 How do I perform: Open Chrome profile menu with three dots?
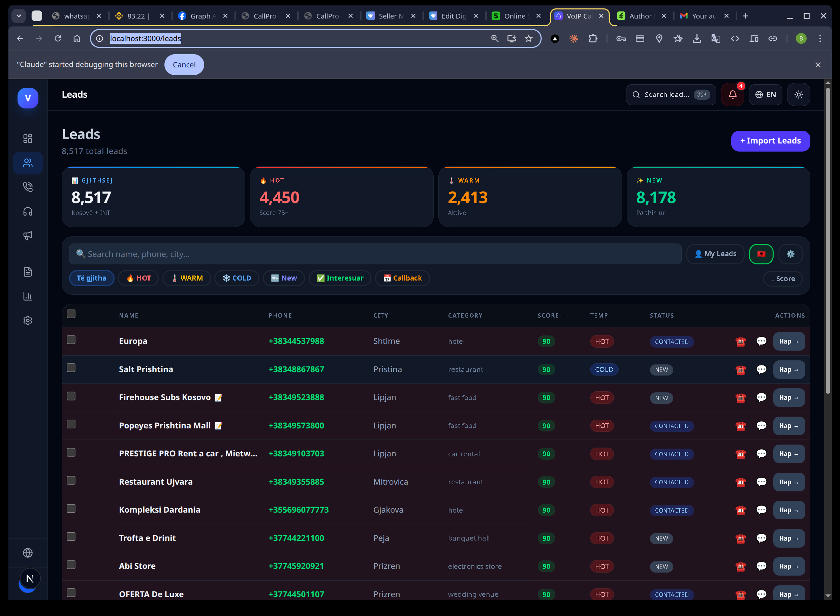[820, 38]
